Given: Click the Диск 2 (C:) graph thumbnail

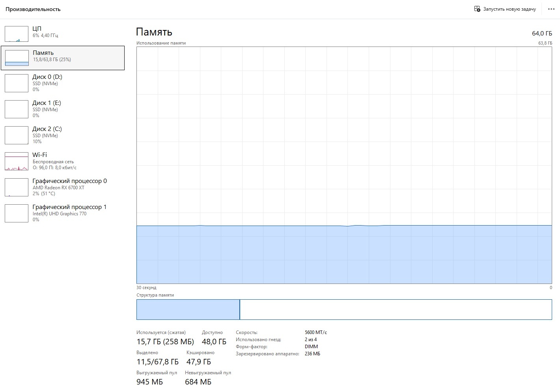Looking at the screenshot, I should [x=17, y=135].
